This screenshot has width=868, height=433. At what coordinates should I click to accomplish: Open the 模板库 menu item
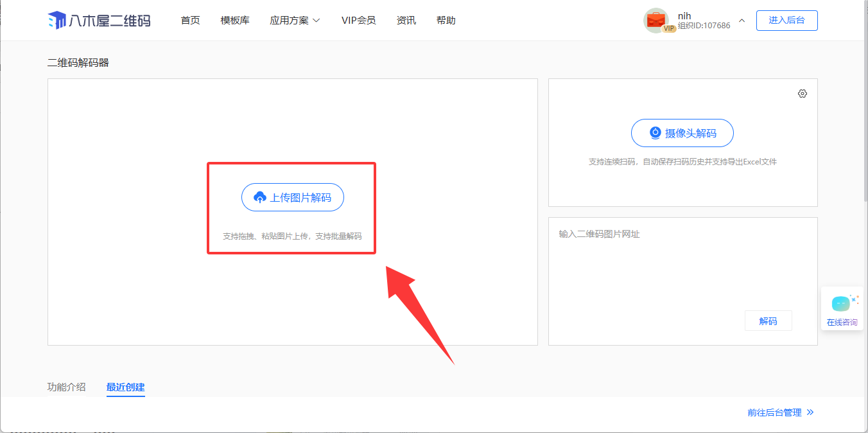pyautogui.click(x=235, y=21)
